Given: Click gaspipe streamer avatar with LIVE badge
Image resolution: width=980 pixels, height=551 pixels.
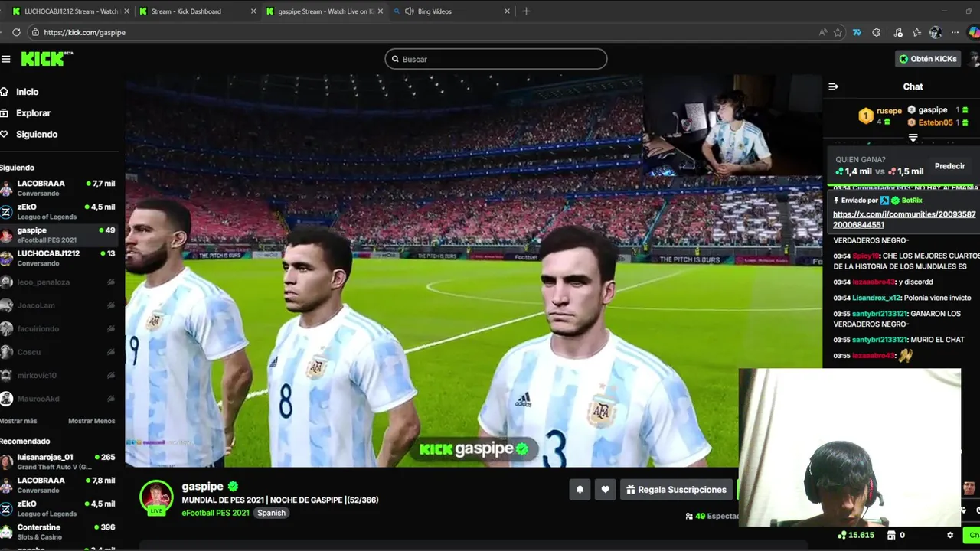Looking at the screenshot, I should pyautogui.click(x=156, y=497).
